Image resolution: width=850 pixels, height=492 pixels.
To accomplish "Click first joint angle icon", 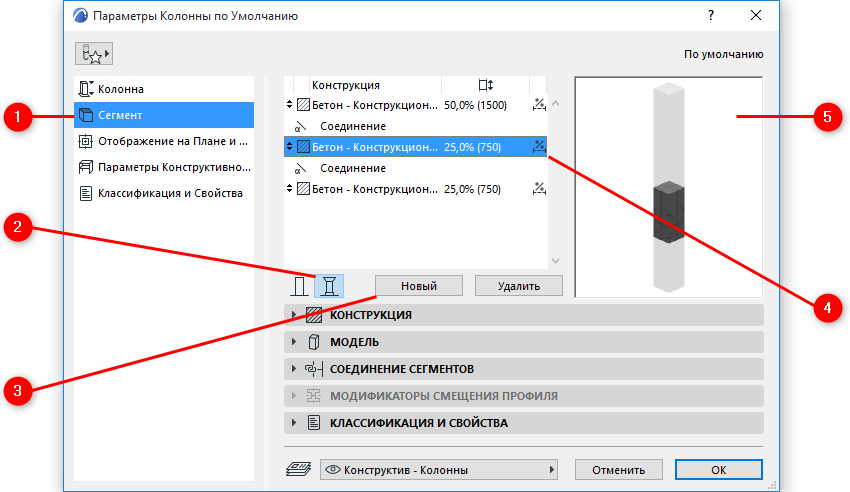I will point(300,127).
